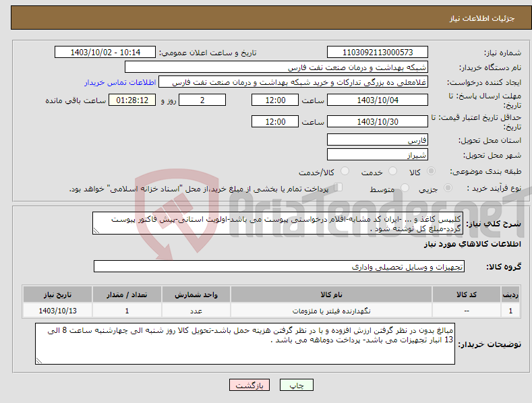532x403 pixels.
Task: Click the price validity time 12:00 field
Action: coord(275,121)
